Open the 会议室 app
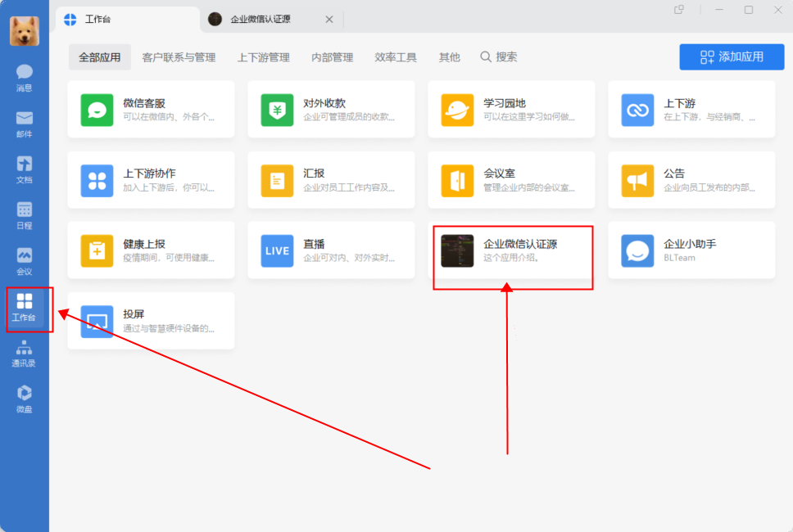 [x=511, y=179]
